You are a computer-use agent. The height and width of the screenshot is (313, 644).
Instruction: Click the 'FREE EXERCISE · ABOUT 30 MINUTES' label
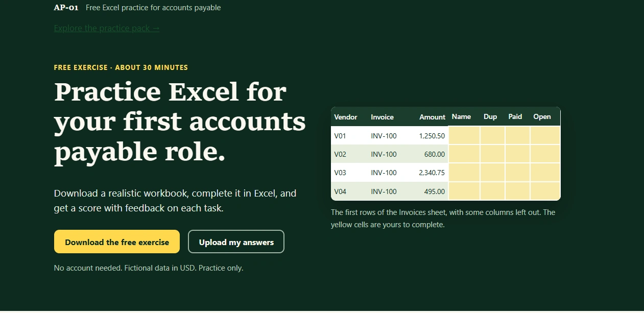click(x=121, y=67)
